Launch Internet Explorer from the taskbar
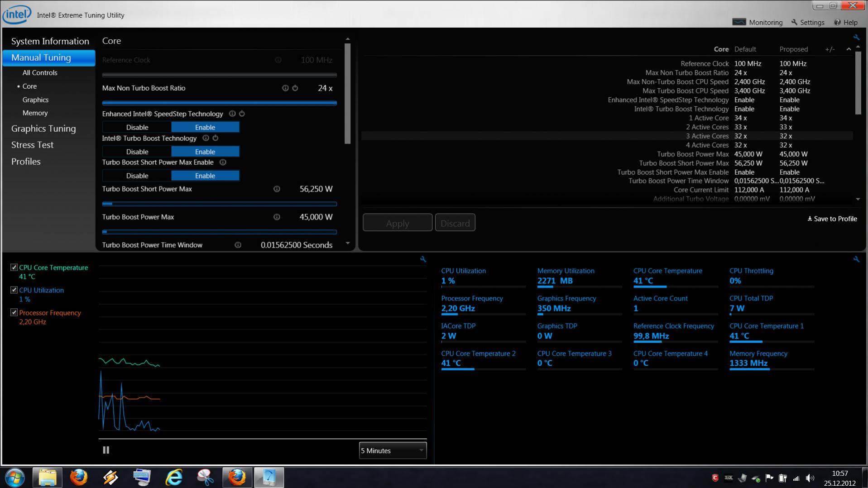868x488 pixels. point(174,478)
